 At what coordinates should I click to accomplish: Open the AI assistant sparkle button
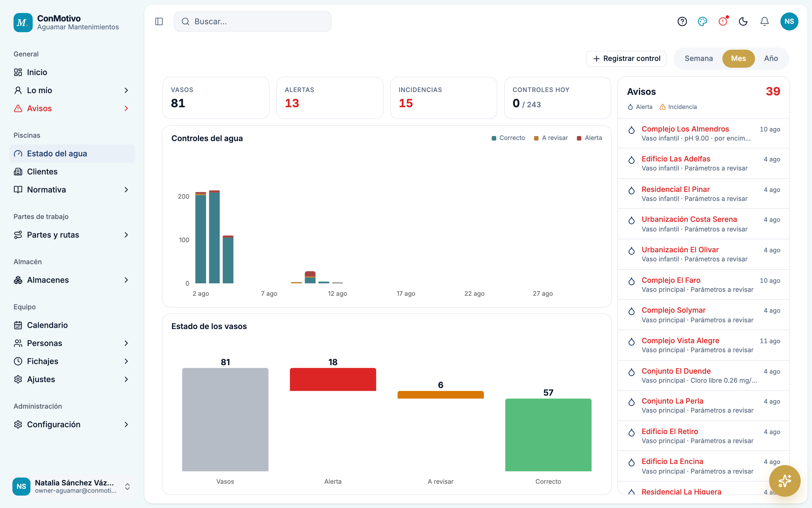point(784,481)
